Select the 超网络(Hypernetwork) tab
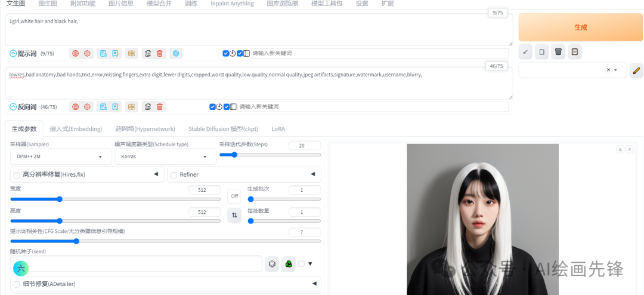Image resolution: width=644 pixels, height=295 pixels. [145, 129]
